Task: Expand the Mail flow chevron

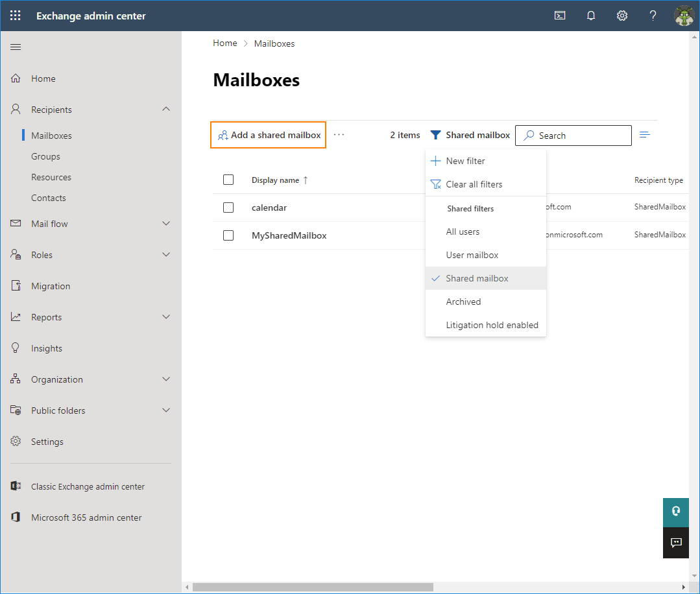Action: [x=166, y=223]
